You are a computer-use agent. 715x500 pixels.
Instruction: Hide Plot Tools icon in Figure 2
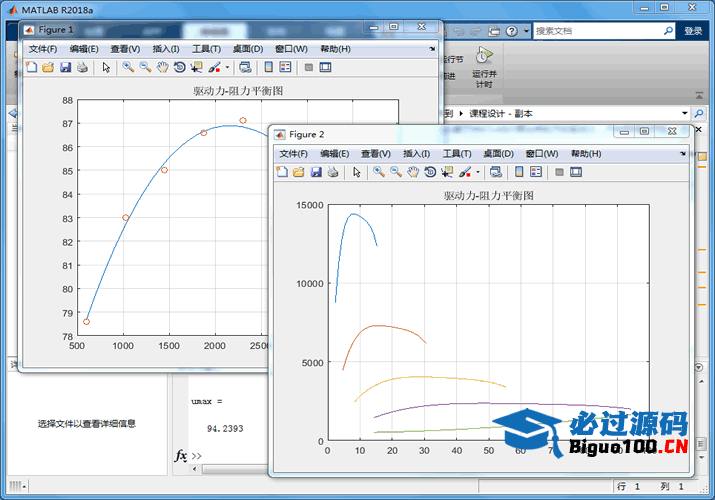(x=560, y=172)
